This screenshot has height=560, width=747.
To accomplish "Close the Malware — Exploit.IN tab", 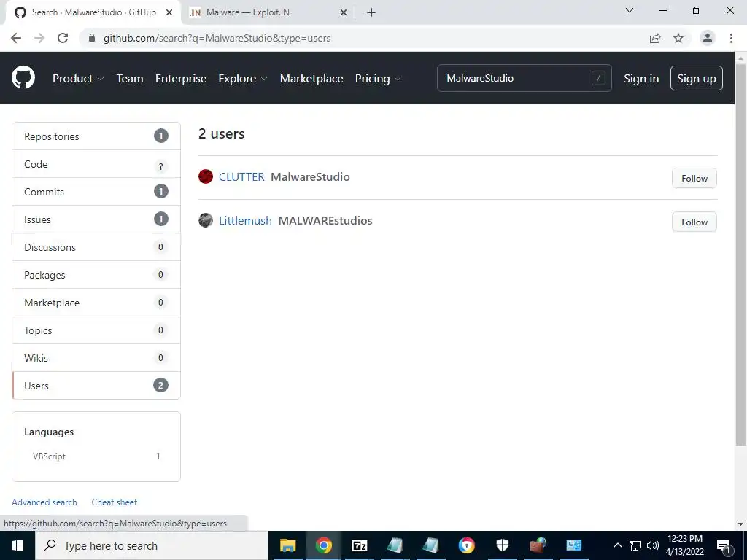I will [x=344, y=12].
